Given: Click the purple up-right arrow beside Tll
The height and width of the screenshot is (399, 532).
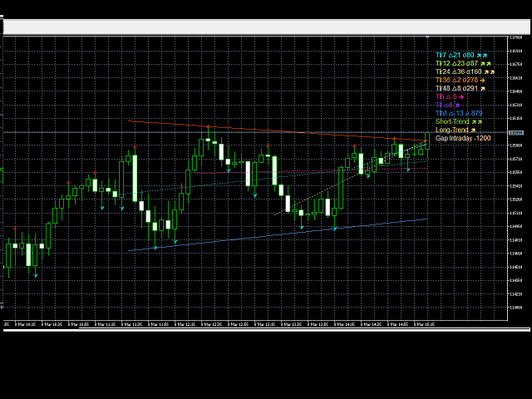Looking at the screenshot, I should coord(457,106).
